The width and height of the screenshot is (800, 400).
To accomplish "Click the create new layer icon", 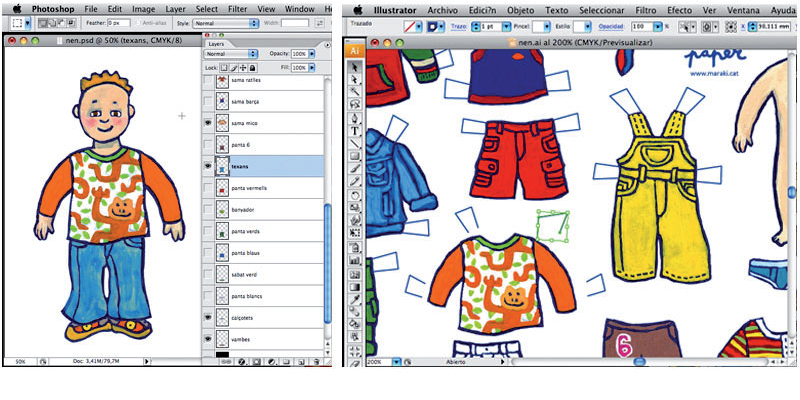I will 301,361.
